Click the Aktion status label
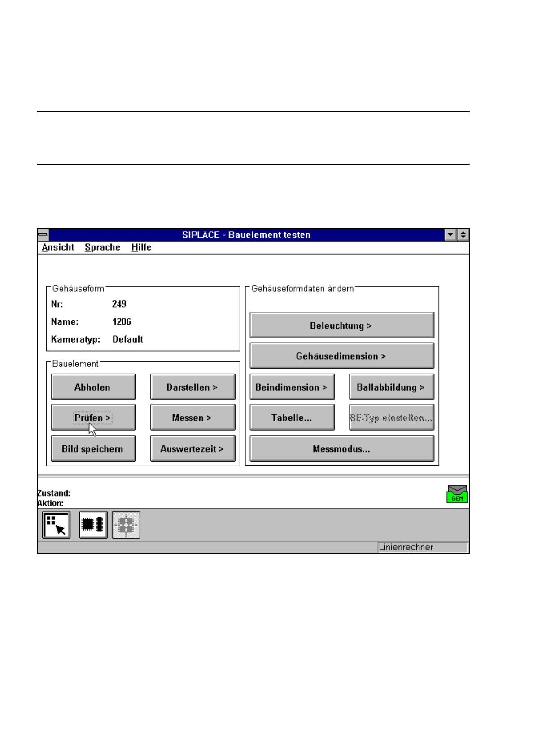This screenshot has height=756, width=533. tap(51, 503)
